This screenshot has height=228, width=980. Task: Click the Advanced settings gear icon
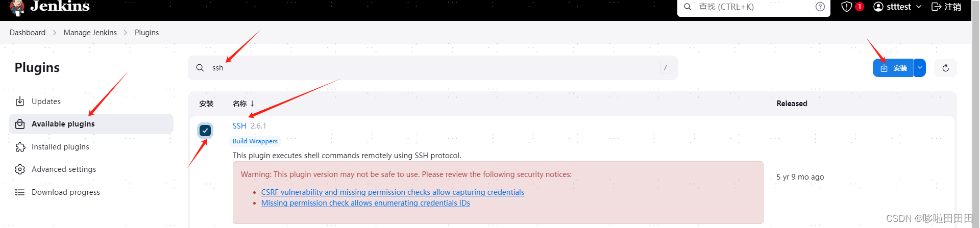20,169
